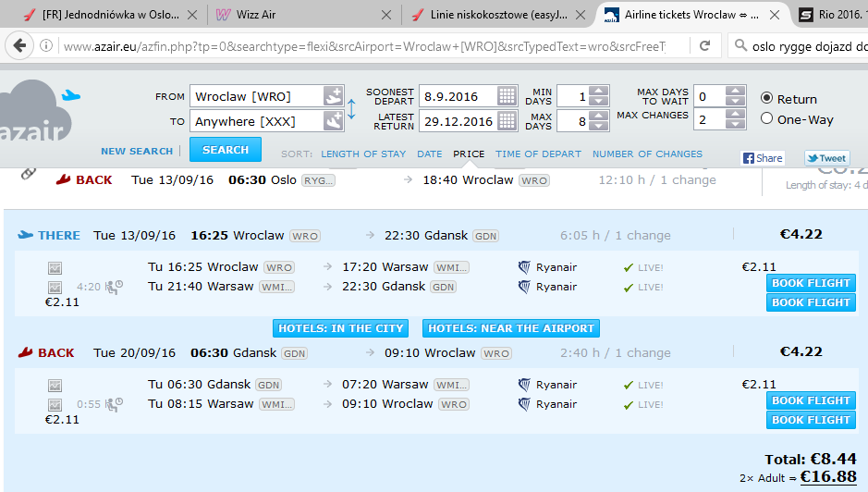Increase MAX CHANGES value
This screenshot has width=868, height=492.
[x=735, y=114]
